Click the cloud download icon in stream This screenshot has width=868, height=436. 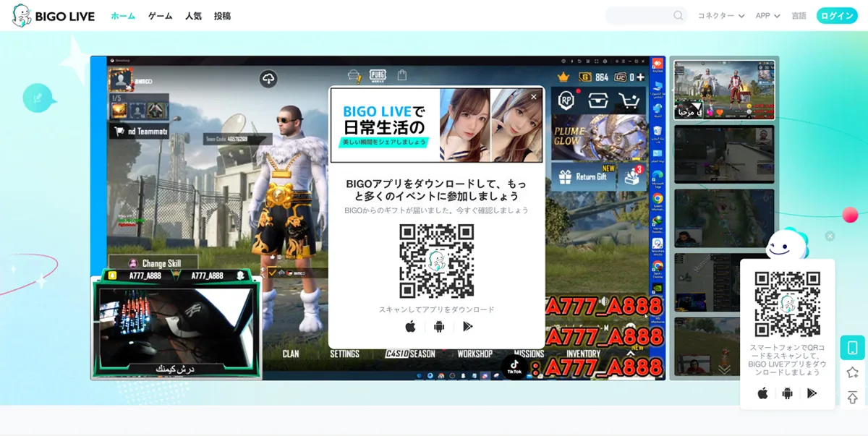point(268,79)
